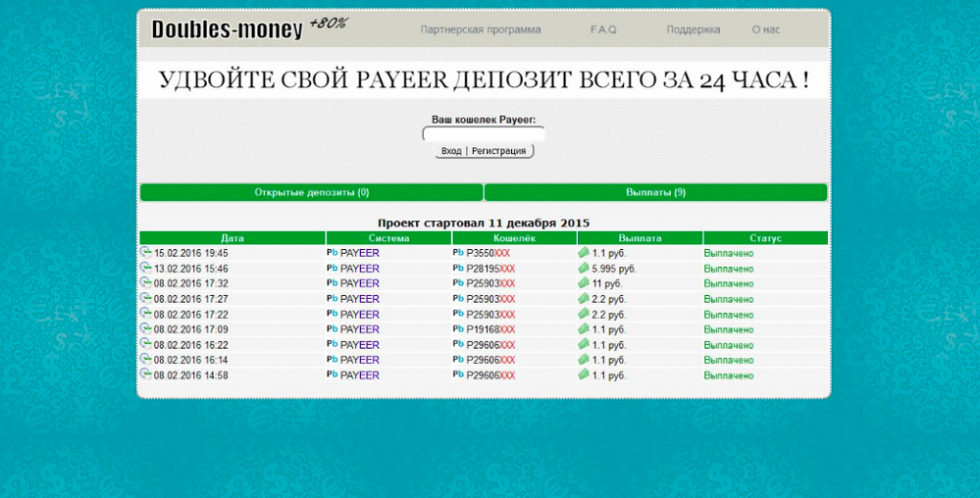Image resolution: width=980 pixels, height=498 pixels.
Task: Open the PAYEER link in the 13.02.2016 15:46 row
Action: (360, 268)
